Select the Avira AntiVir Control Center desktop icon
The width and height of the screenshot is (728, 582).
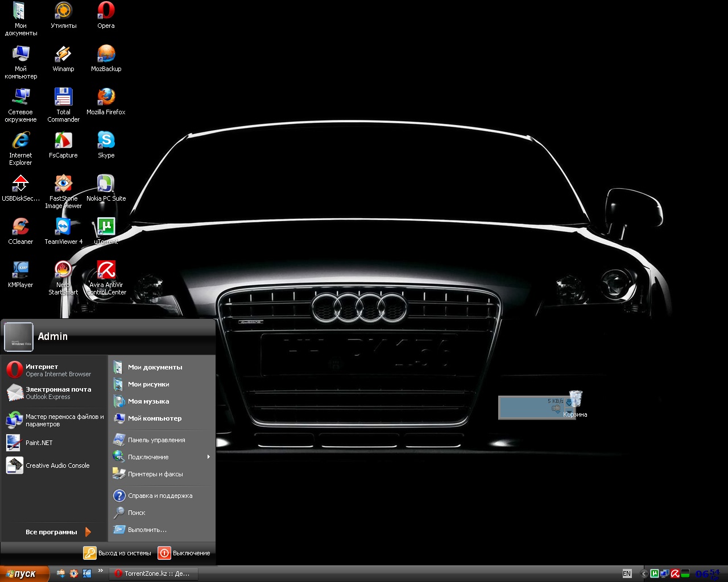[106, 278]
